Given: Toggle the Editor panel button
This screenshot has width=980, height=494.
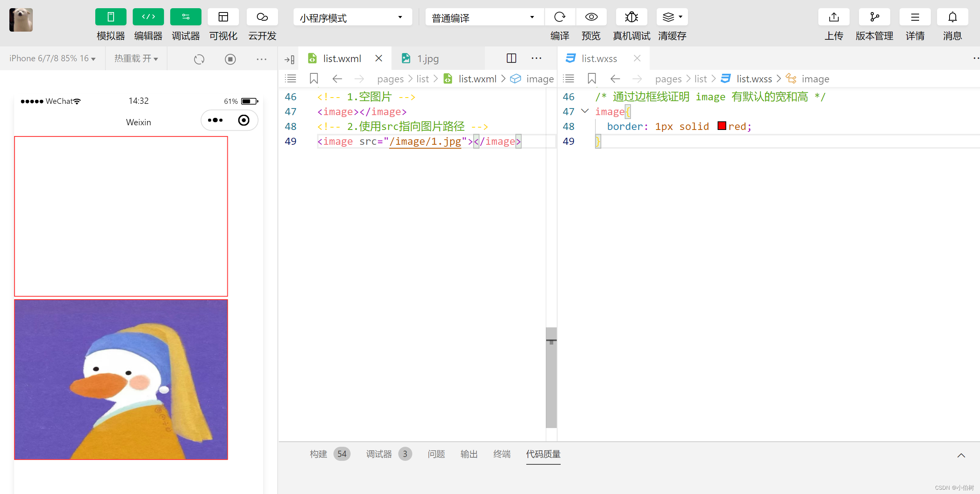Looking at the screenshot, I should point(148,17).
